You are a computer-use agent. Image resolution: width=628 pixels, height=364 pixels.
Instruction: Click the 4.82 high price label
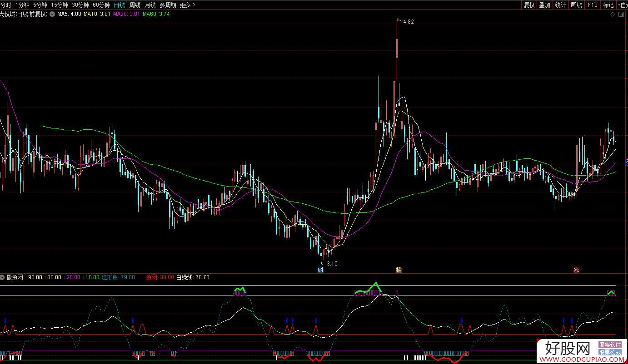tap(409, 22)
